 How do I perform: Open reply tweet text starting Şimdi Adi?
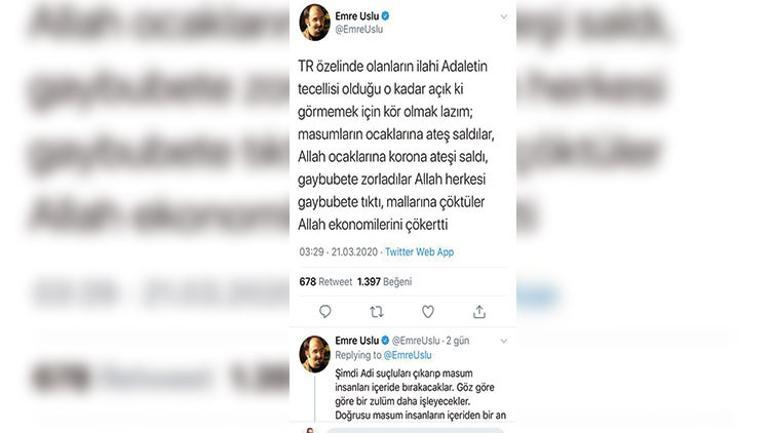421,394
